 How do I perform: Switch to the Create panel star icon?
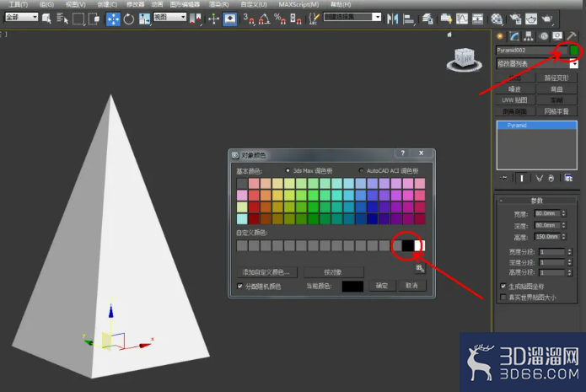pos(500,36)
